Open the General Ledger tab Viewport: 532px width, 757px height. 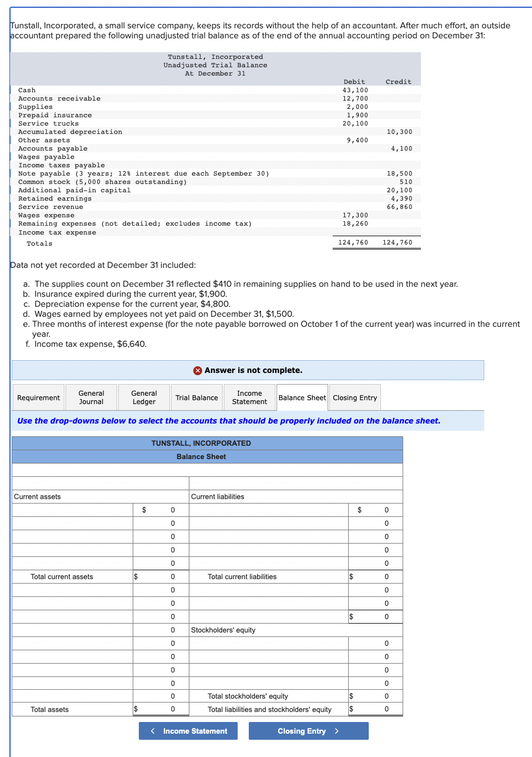pyautogui.click(x=143, y=397)
